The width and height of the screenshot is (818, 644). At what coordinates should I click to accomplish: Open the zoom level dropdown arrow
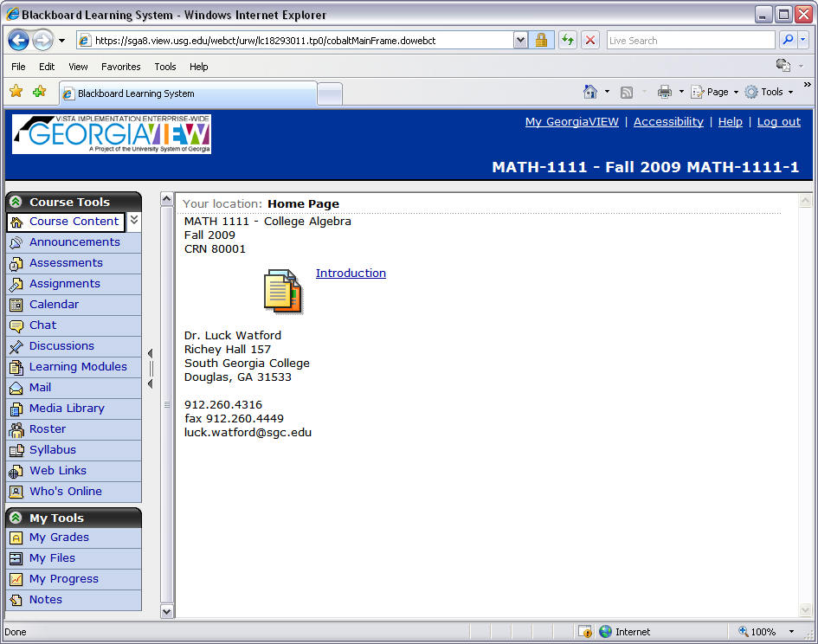click(791, 632)
